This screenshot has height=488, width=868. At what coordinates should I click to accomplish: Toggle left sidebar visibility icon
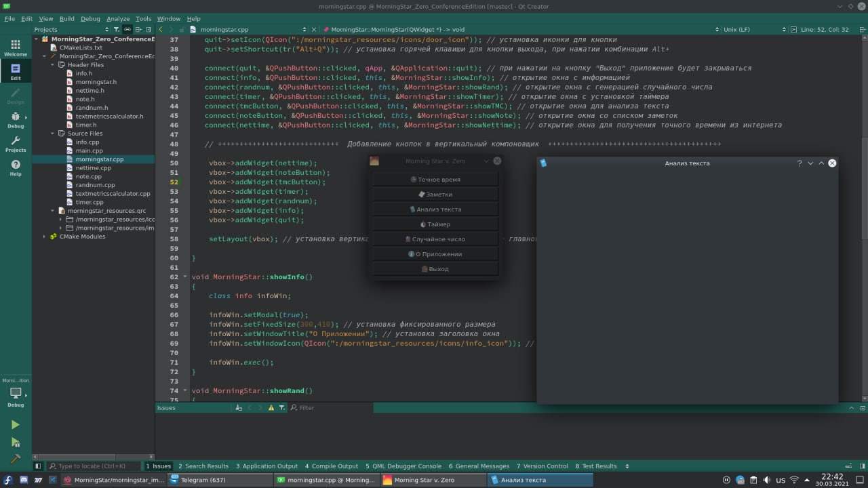(x=38, y=466)
